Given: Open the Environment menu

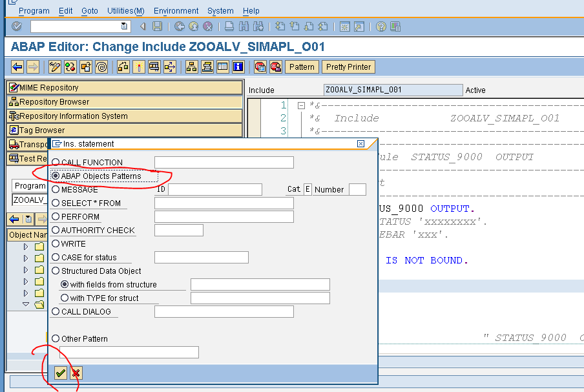Looking at the screenshot, I should click(x=174, y=10).
